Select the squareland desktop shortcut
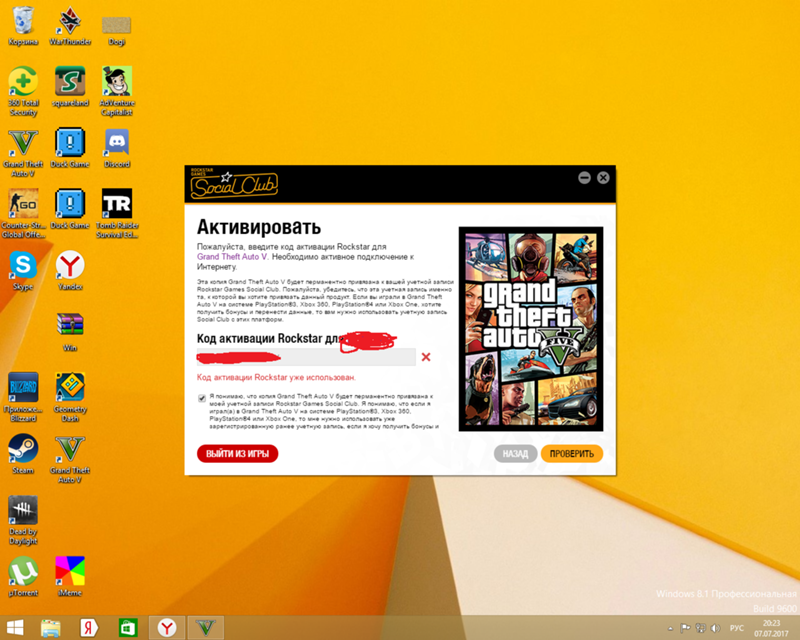The image size is (800, 640). pyautogui.click(x=70, y=87)
